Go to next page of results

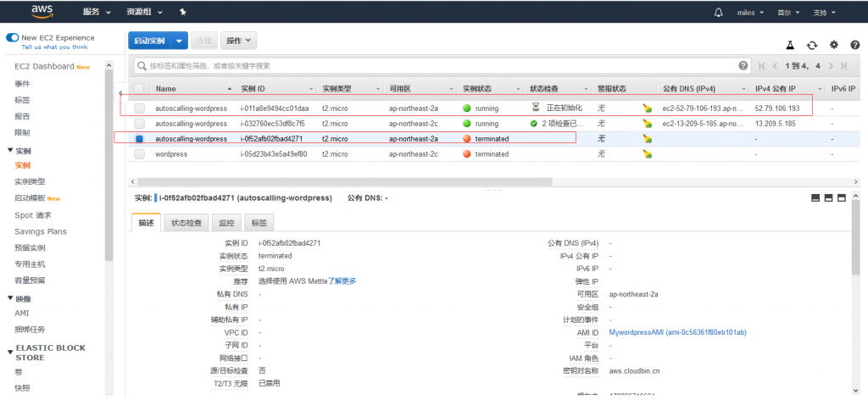coord(831,66)
